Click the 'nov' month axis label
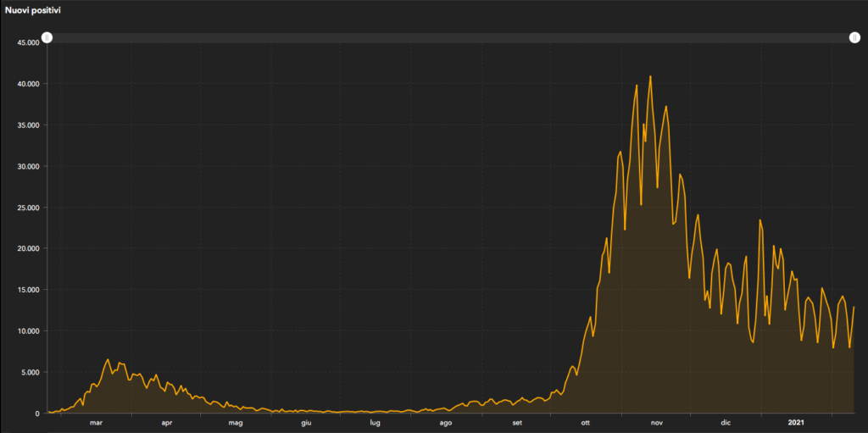 (656, 422)
